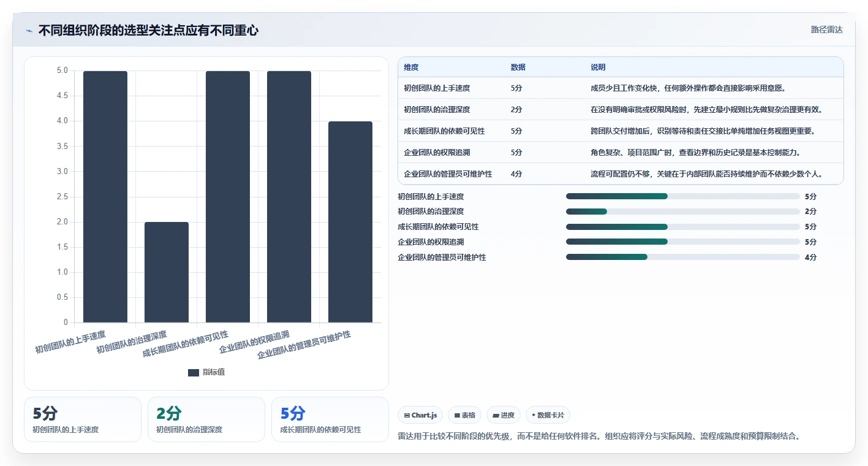Open the 5分 初创团队的上手速度 data card
868x466 pixels.
83,419
